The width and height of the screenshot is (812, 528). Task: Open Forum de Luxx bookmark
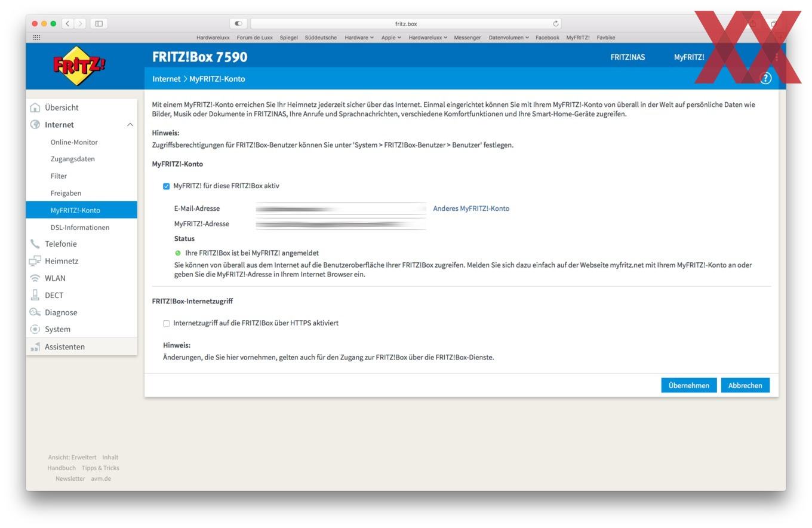click(x=254, y=38)
